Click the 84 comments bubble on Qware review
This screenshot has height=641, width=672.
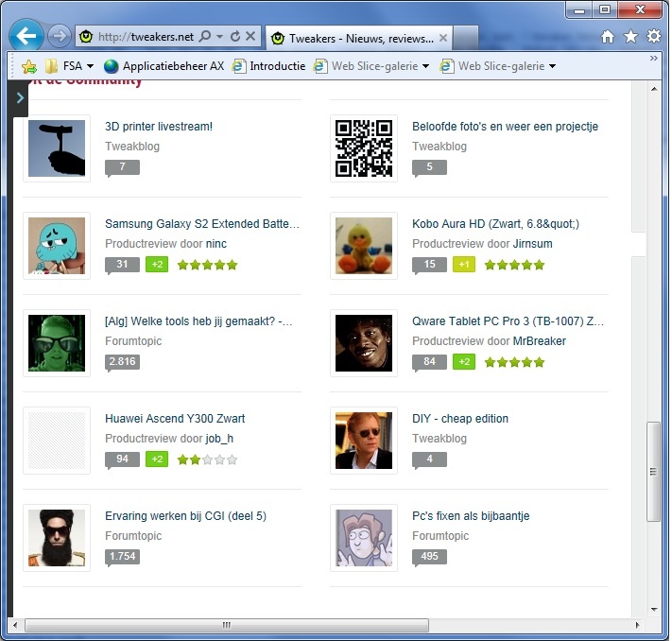point(429,362)
